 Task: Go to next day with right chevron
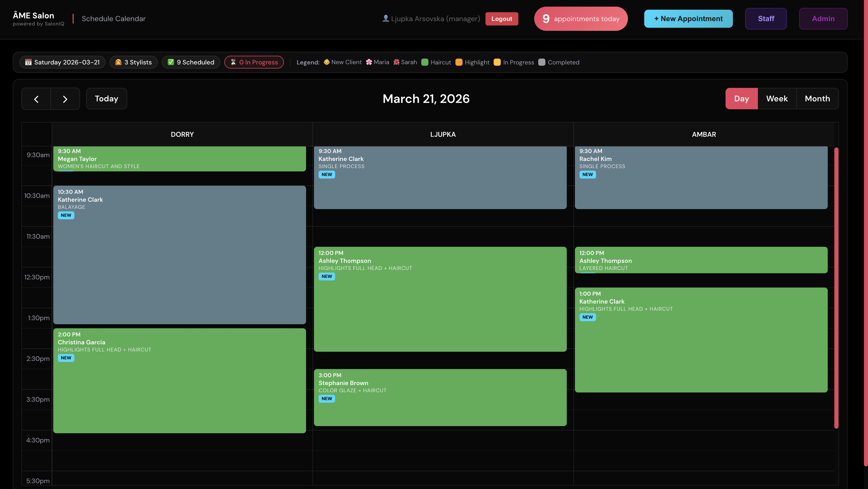[65, 99]
